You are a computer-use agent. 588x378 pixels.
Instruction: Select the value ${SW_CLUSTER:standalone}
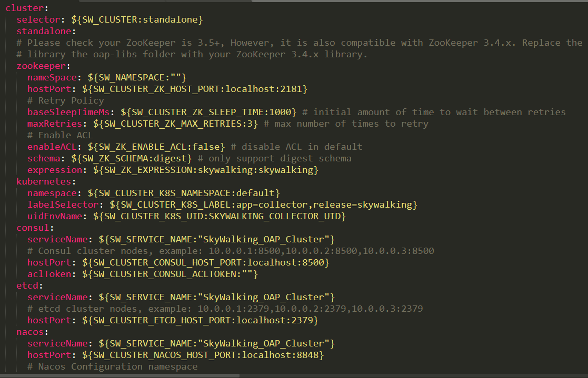point(137,19)
